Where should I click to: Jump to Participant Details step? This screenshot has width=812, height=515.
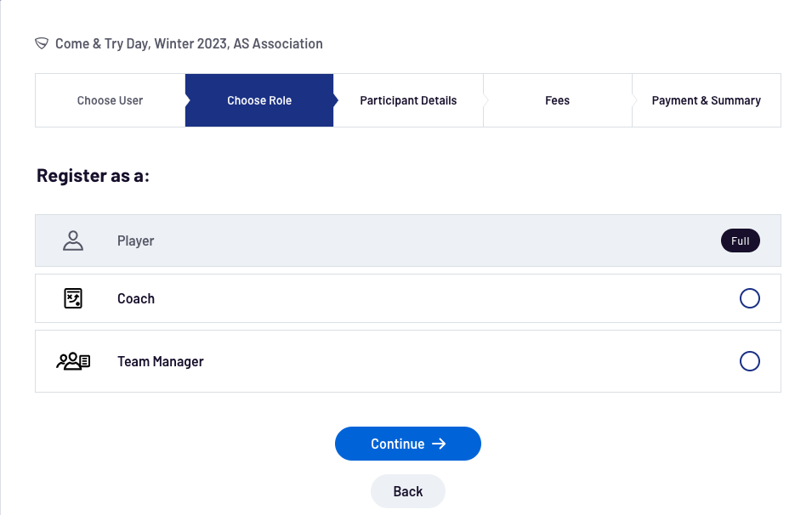408,100
